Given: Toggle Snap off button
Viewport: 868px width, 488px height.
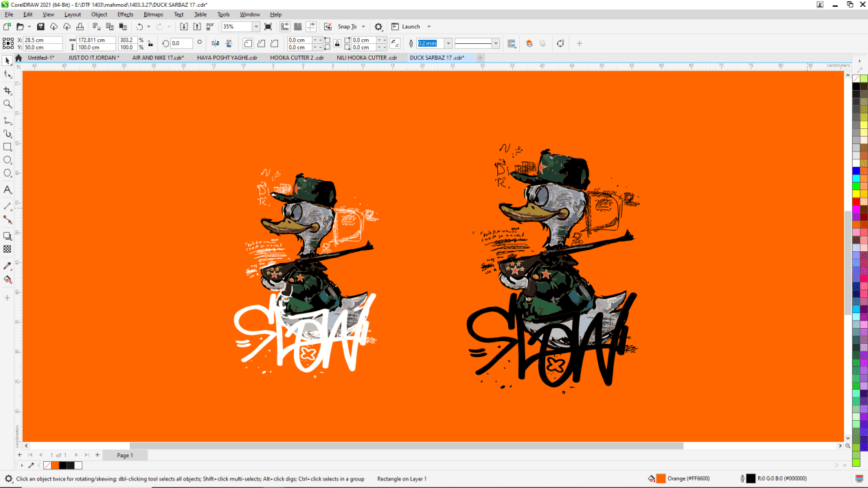Looking at the screenshot, I should point(328,27).
